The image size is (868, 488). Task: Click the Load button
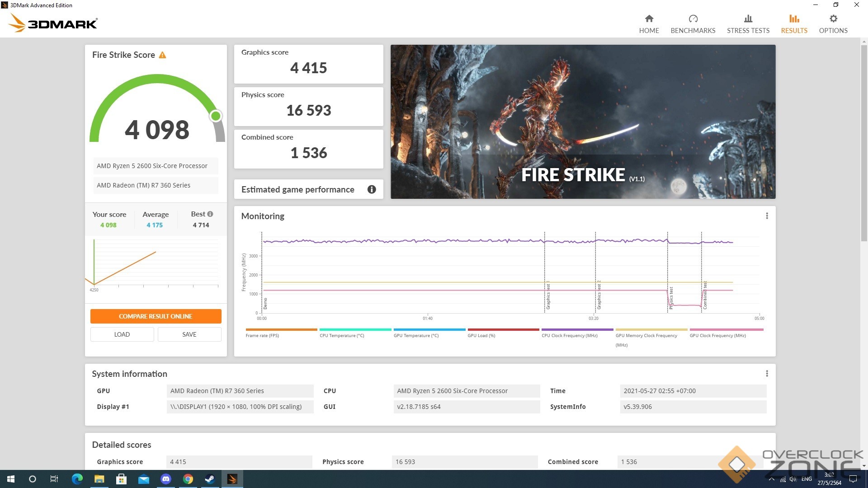122,334
